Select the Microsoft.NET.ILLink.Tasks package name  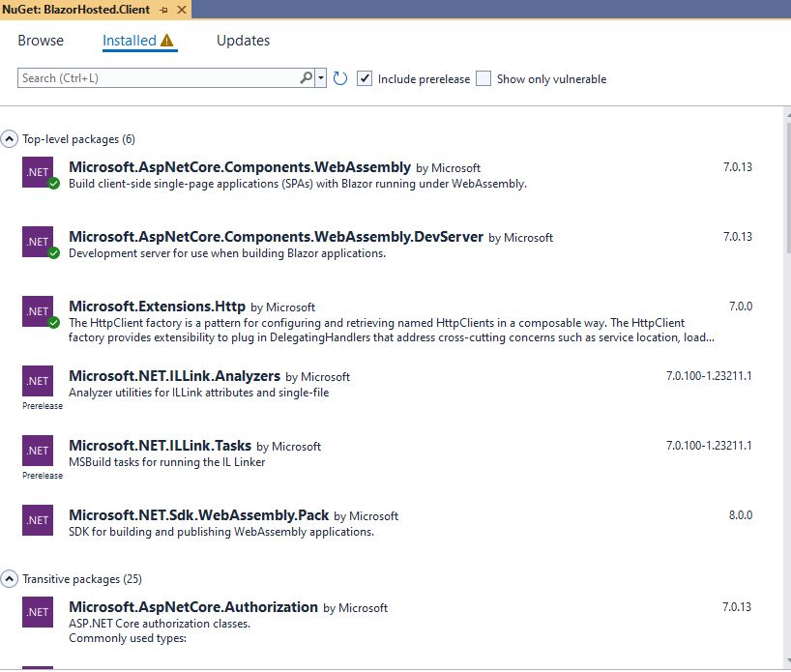(x=160, y=446)
